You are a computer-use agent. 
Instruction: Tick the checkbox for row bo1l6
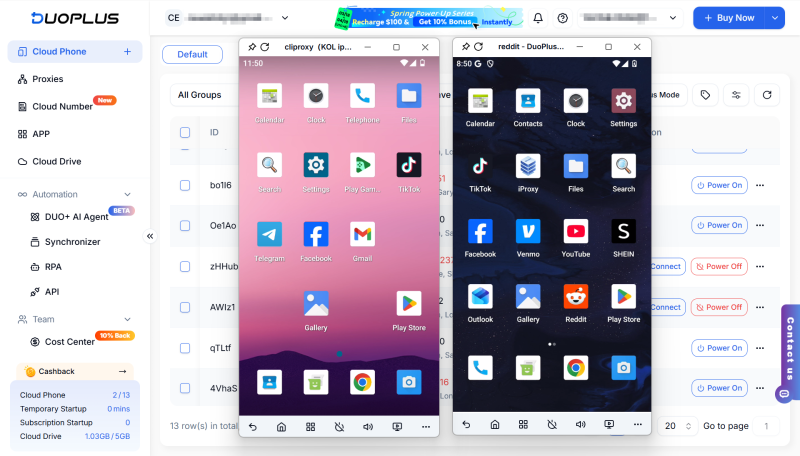pyautogui.click(x=185, y=185)
